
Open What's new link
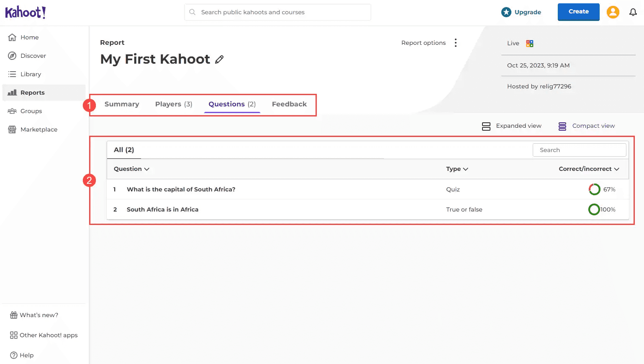34,315
